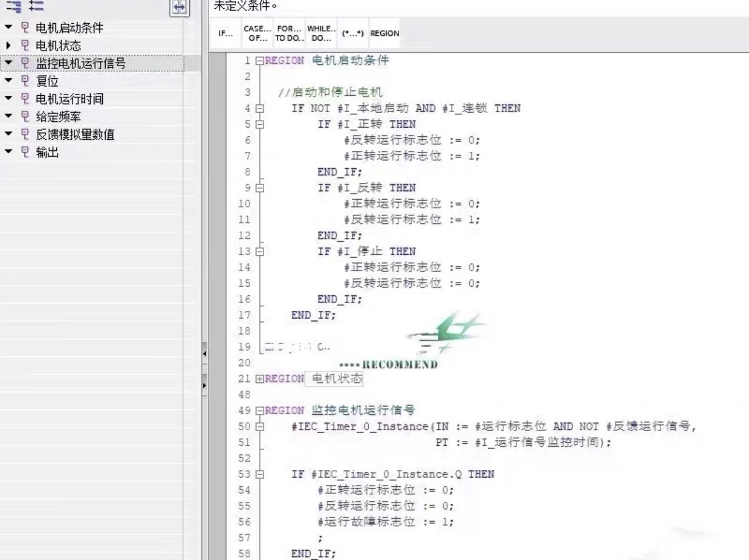
Task: Click the region icon beside 电机运行时间
Action: 24,99
